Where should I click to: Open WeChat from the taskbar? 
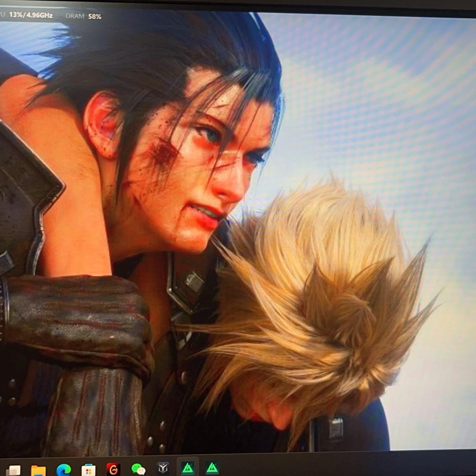[138, 469]
